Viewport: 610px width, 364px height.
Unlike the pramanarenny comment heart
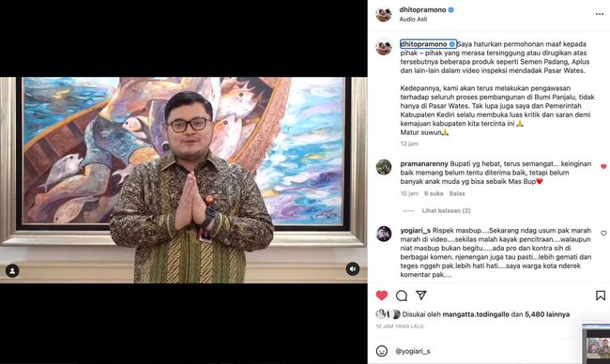(603, 166)
